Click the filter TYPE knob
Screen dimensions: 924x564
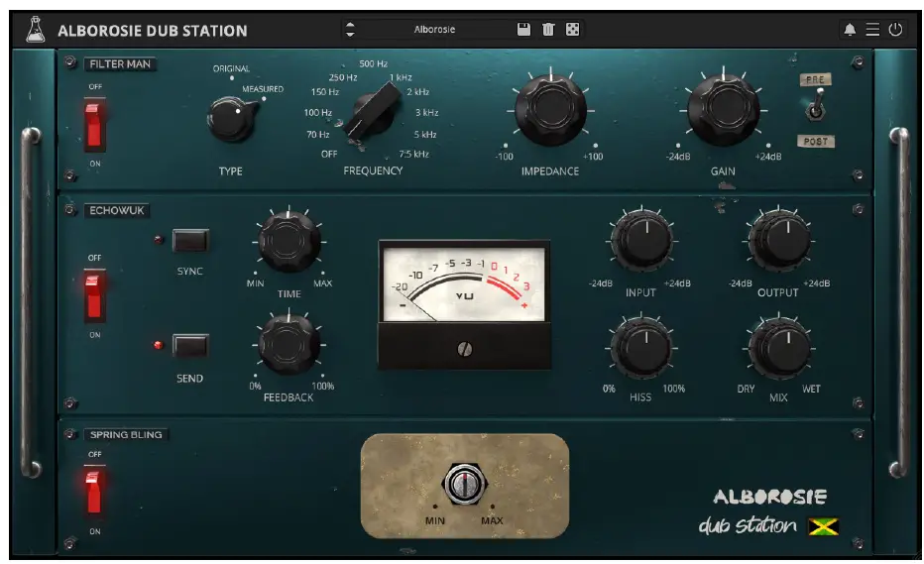232,119
